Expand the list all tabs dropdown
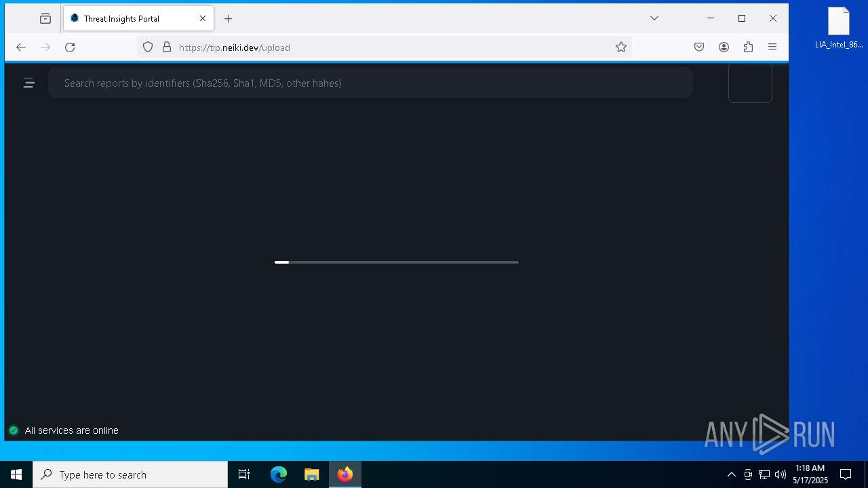The height and width of the screenshot is (488, 868). (654, 18)
